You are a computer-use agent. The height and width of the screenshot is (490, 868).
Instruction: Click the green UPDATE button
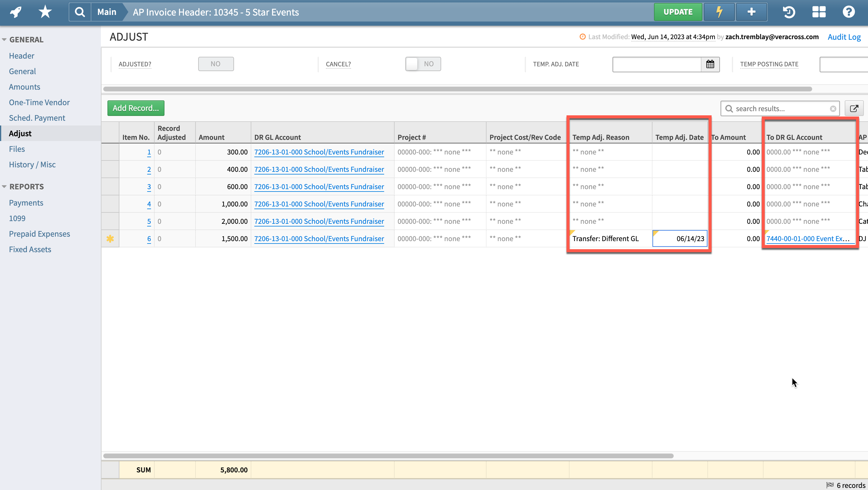(x=678, y=11)
